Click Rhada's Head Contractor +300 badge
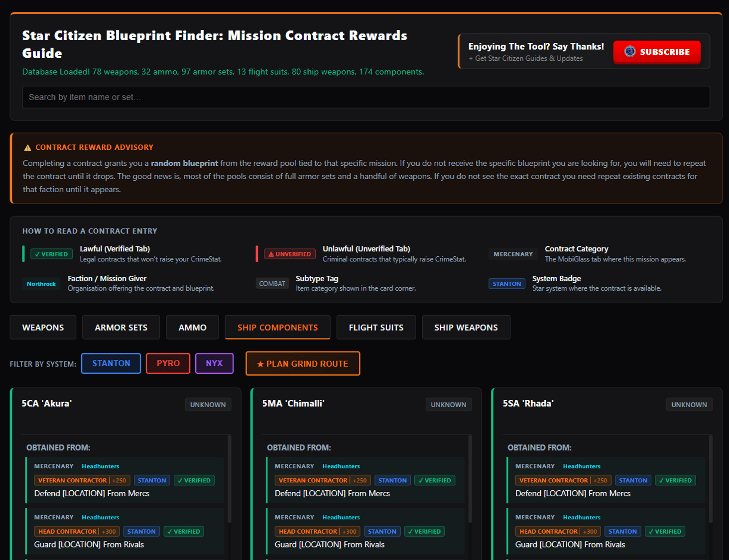This screenshot has height=560, width=729. pos(558,532)
